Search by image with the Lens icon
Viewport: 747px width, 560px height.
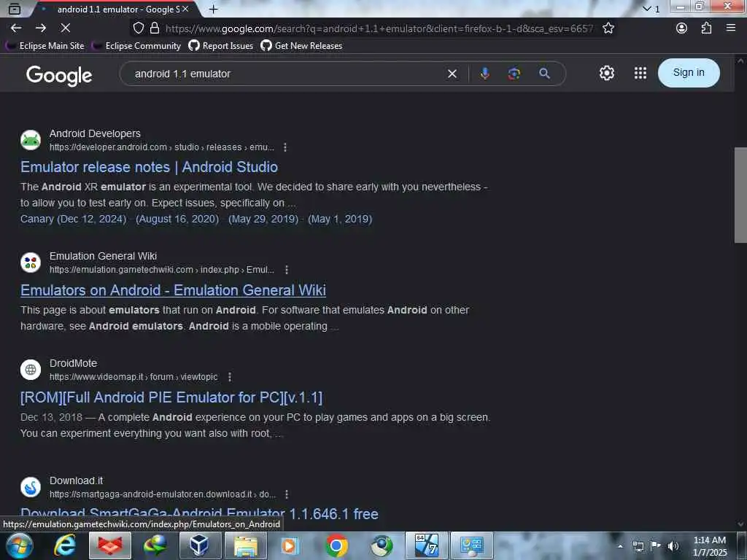(514, 74)
